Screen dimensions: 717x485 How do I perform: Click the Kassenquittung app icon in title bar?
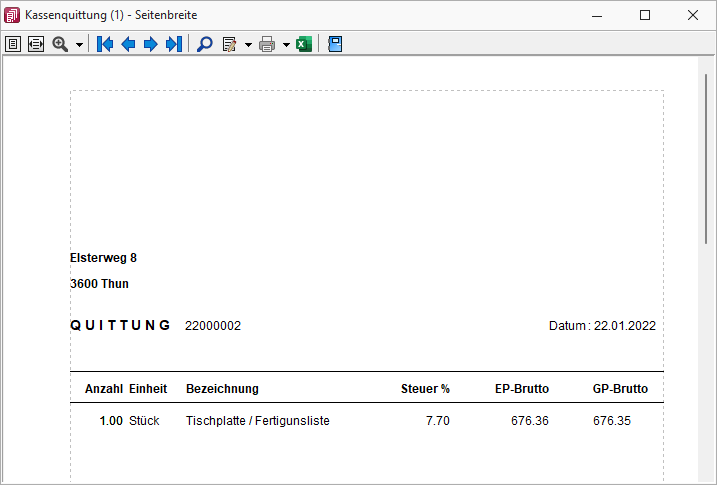pos(12,15)
